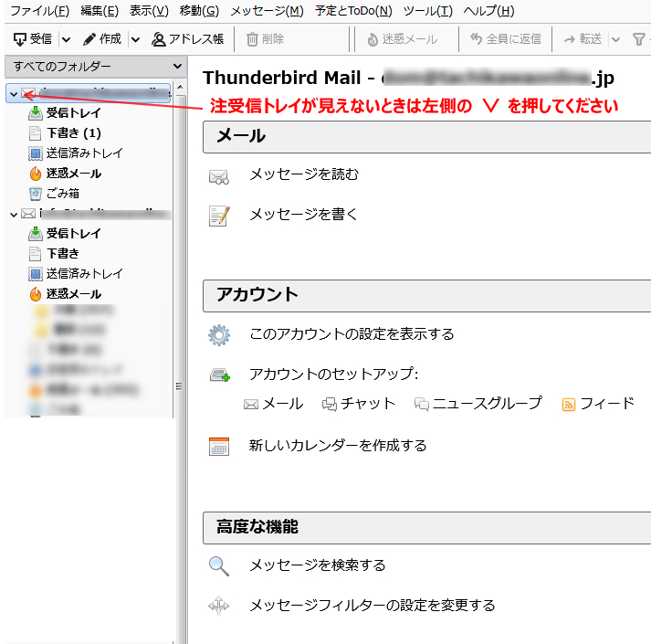Open the dropdown arrow next to 転送

pyautogui.click(x=615, y=39)
